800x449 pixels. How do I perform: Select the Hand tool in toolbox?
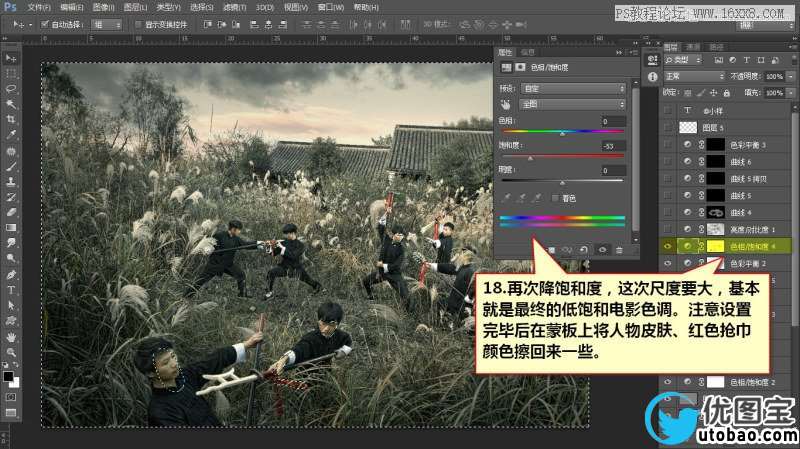(x=11, y=337)
